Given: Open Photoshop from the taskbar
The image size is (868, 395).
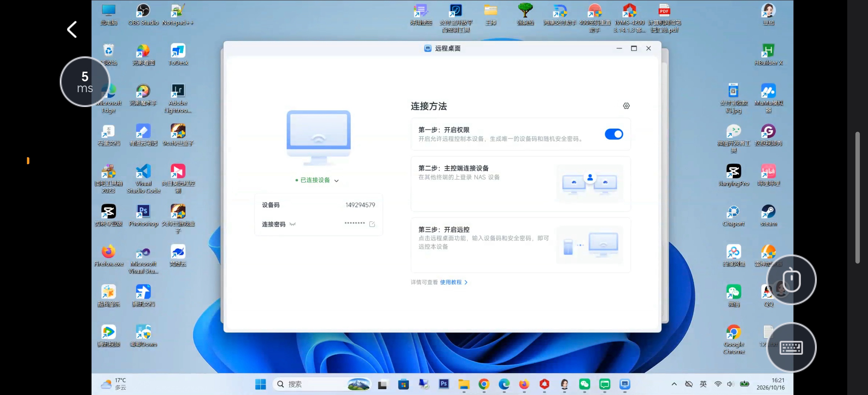Looking at the screenshot, I should [443, 384].
